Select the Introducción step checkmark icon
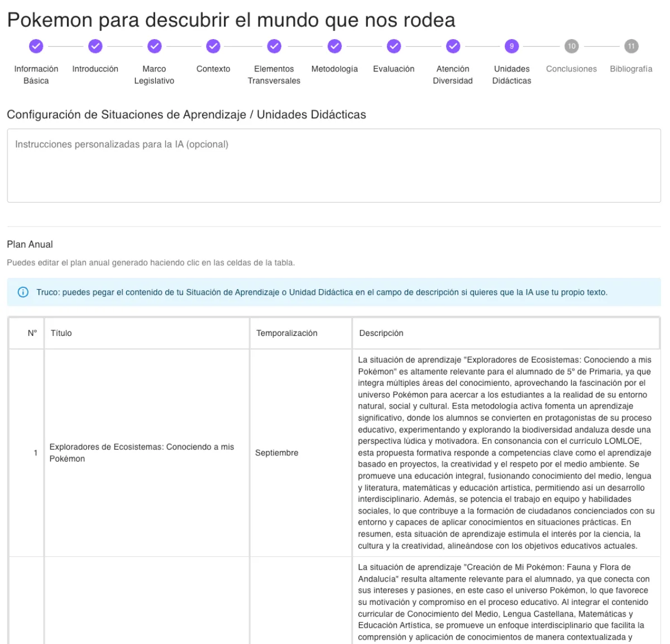Screen dimensions: 670x644 pyautogui.click(x=95, y=47)
